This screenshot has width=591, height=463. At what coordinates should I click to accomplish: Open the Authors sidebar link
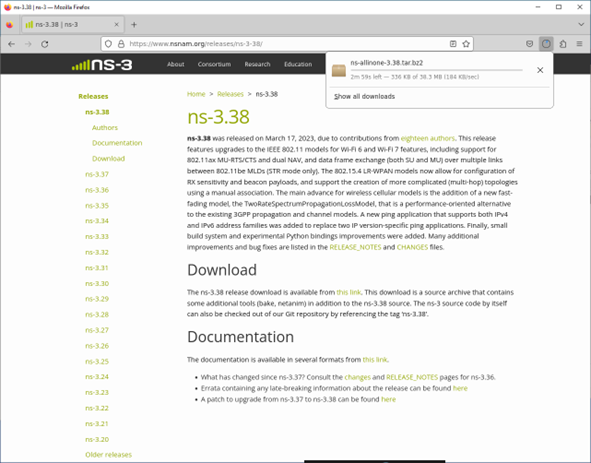105,128
